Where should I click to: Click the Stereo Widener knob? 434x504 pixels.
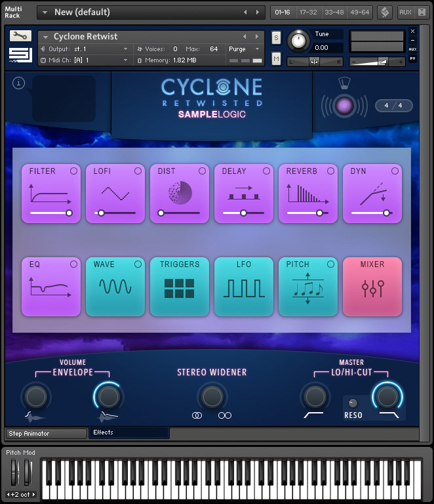tap(212, 396)
